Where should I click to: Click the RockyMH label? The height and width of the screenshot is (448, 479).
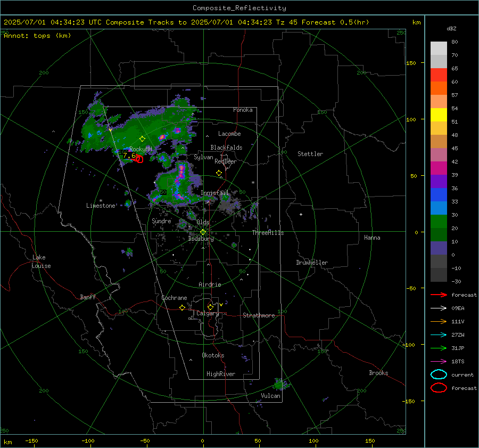point(141,149)
